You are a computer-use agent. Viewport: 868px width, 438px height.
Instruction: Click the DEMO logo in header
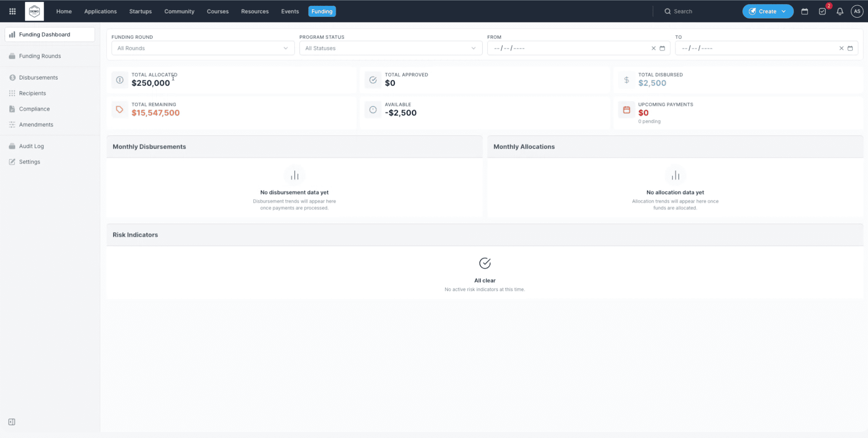(34, 11)
